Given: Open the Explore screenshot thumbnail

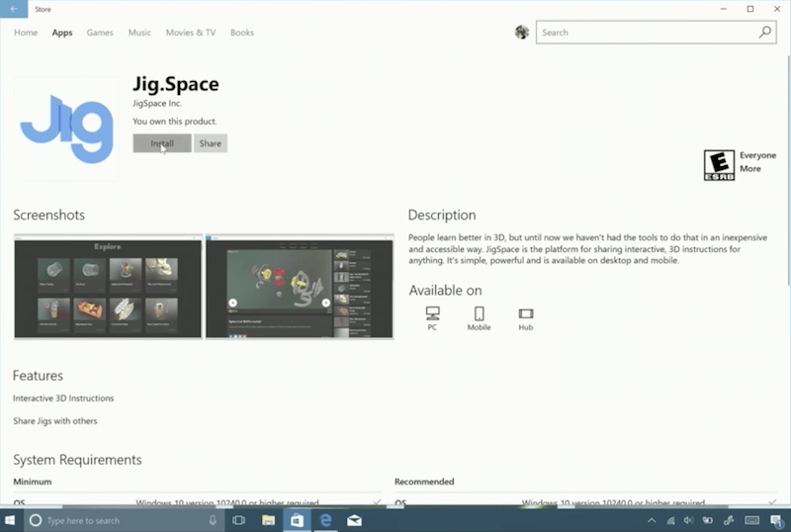Looking at the screenshot, I should click(108, 288).
